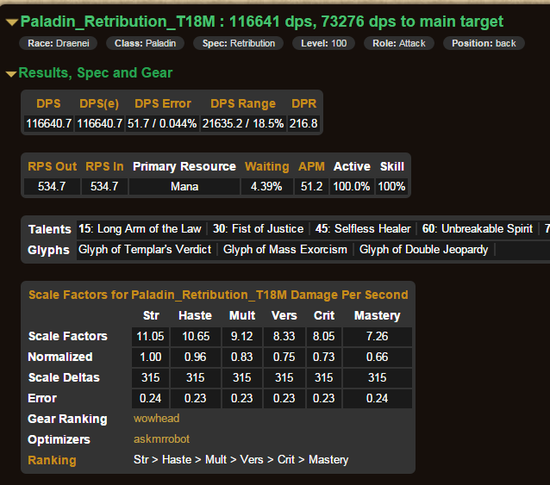Click the Mastery column header

click(x=377, y=316)
